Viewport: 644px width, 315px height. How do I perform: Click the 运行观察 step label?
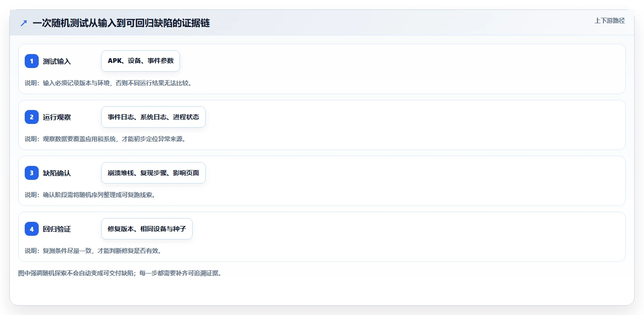[x=57, y=117]
